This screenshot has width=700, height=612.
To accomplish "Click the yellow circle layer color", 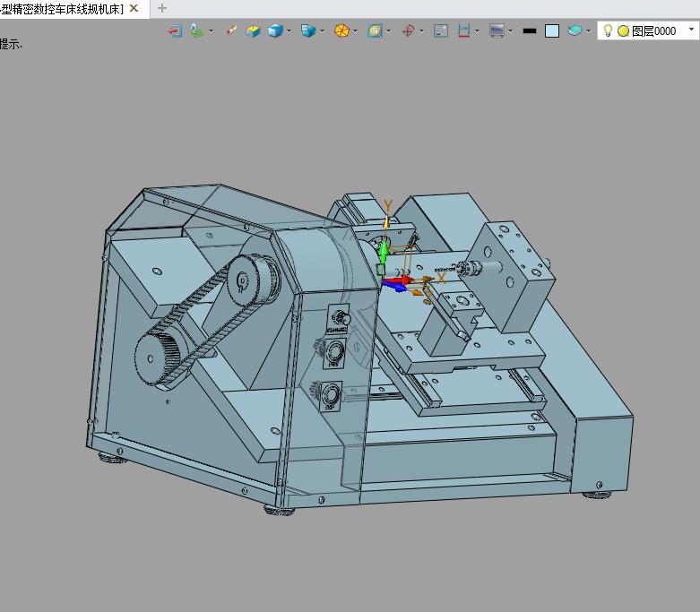I will [x=623, y=30].
